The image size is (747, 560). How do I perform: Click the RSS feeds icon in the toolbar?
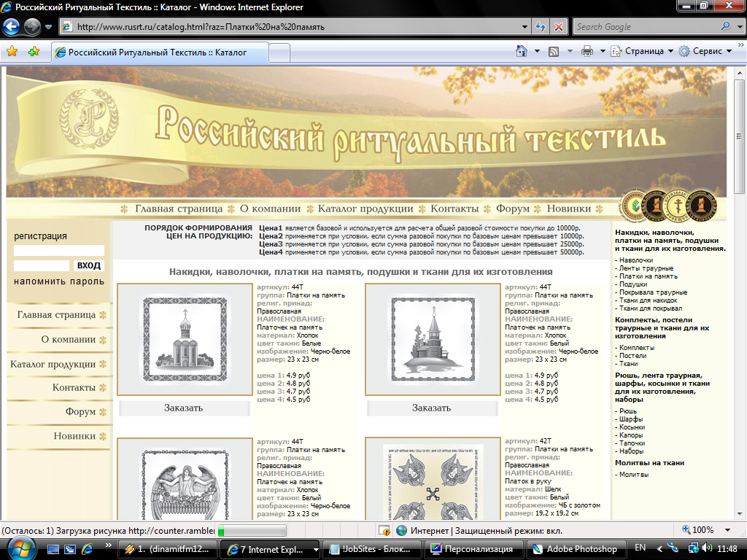(x=553, y=51)
